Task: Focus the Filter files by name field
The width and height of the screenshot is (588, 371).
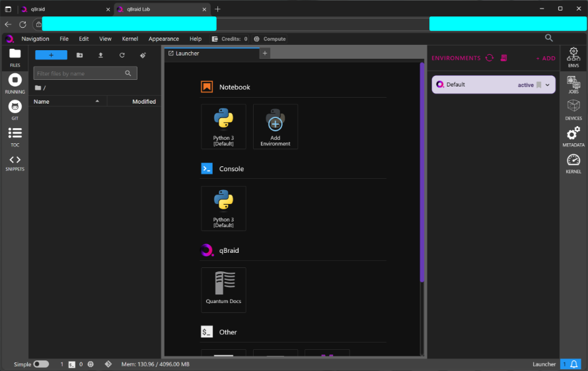Action: (85, 73)
